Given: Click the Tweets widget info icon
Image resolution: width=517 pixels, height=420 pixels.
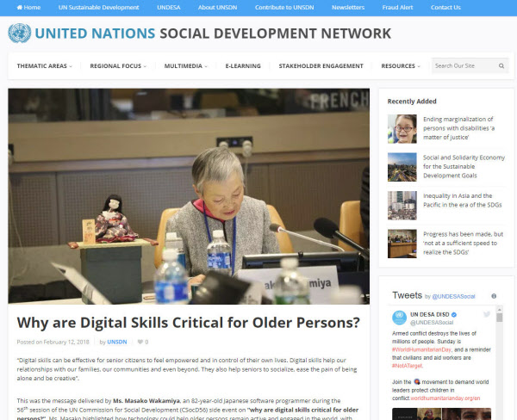Looking at the screenshot, I should (494, 296).
